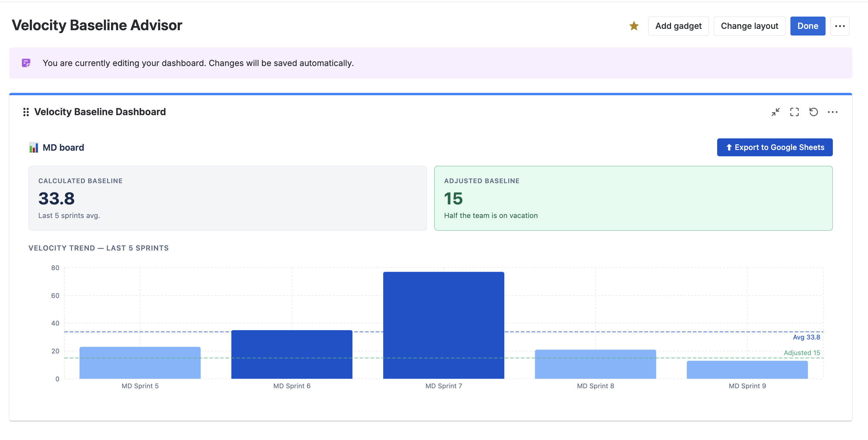Viewport: 868px width, 440px height.
Task: Click the MD board heading
Action: coord(63,147)
